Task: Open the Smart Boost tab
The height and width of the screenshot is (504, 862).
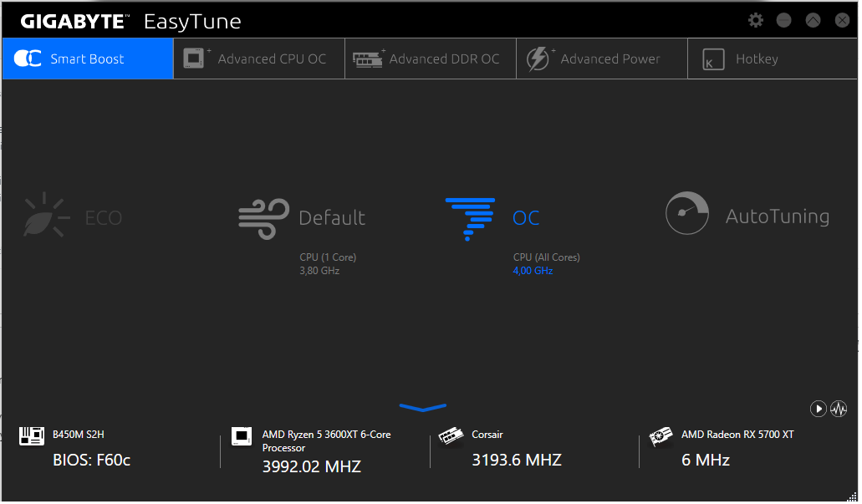Action: tap(88, 59)
